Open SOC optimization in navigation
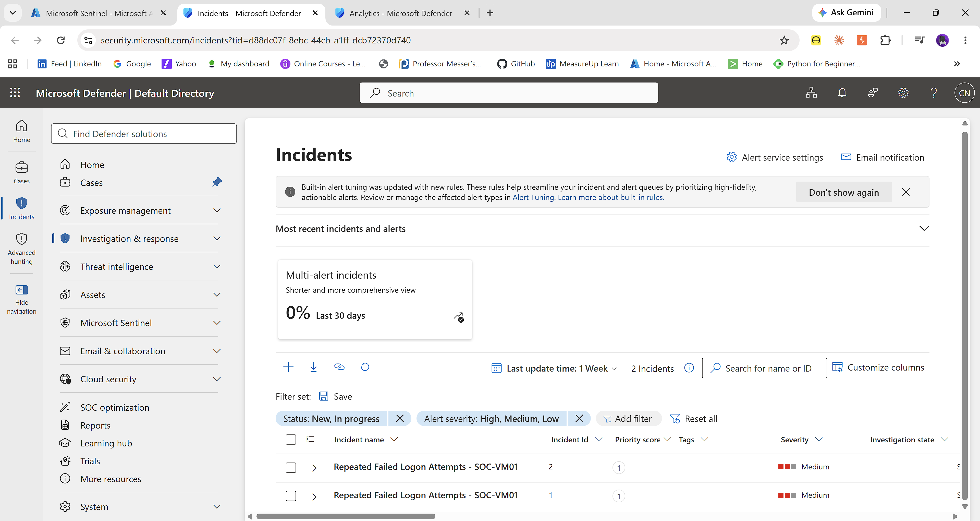The width and height of the screenshot is (980, 521). tap(115, 407)
